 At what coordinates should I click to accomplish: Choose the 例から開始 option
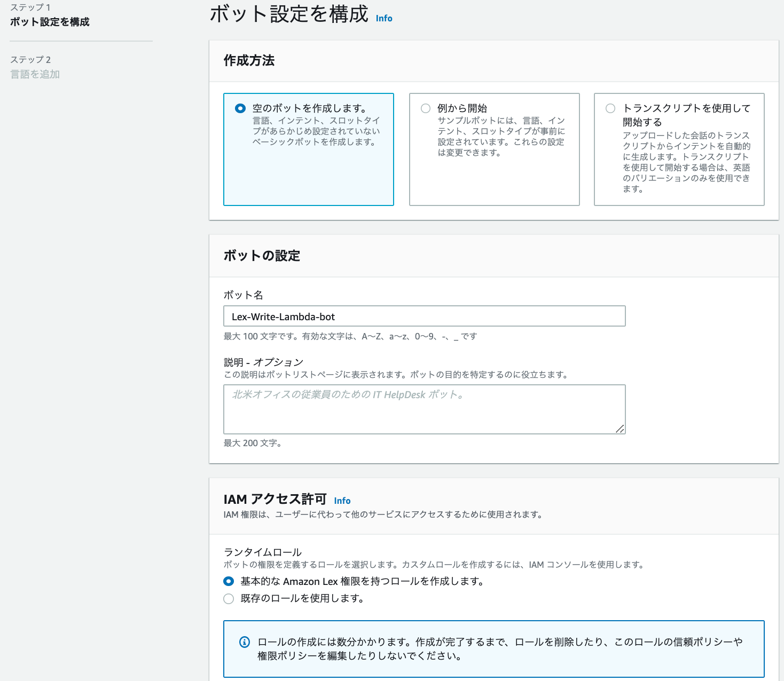tap(425, 108)
